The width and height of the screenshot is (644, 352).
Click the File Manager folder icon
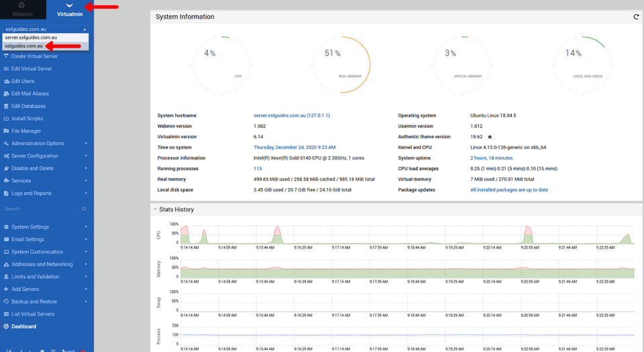click(x=6, y=131)
